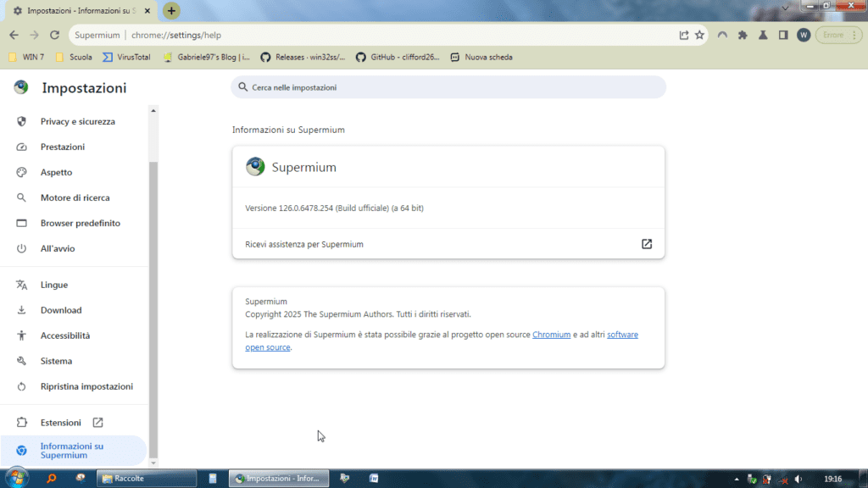The width and height of the screenshot is (868, 488).
Task: Open Prestazioni settings
Action: coord(75,147)
